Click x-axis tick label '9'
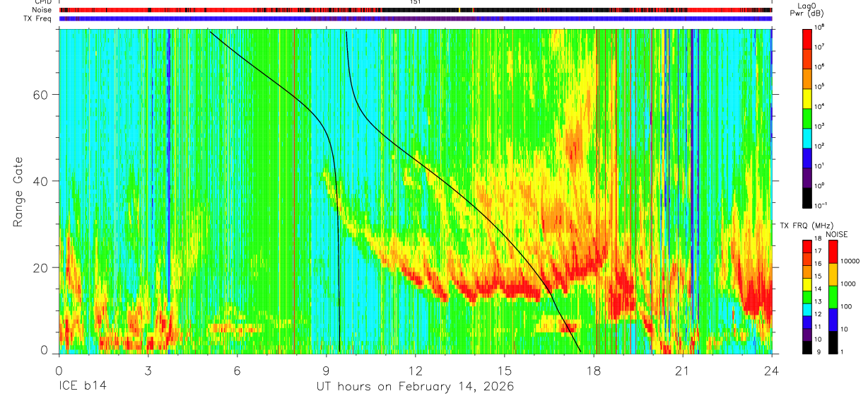The height and width of the screenshot is (401, 868). coord(326,370)
